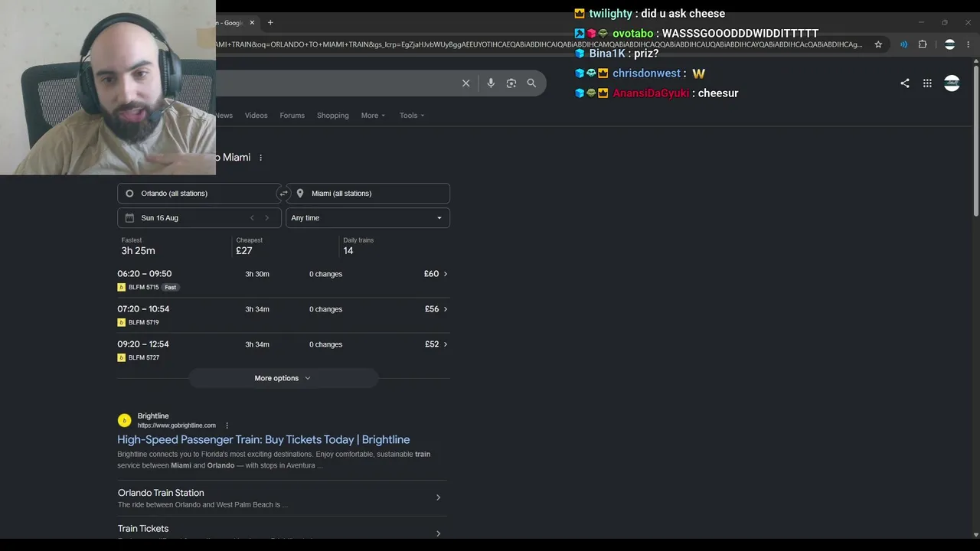Share the Google results page
980x551 pixels.
pos(905,83)
